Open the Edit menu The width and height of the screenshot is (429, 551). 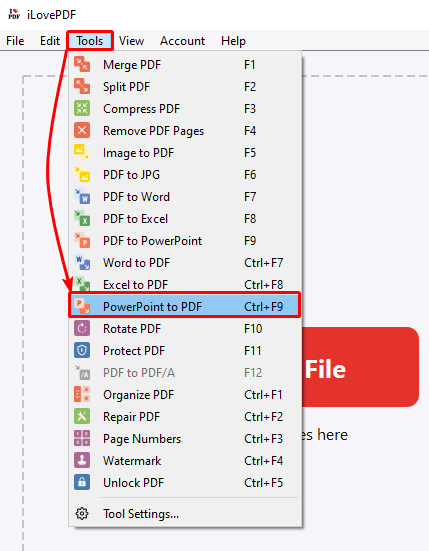[x=50, y=41]
